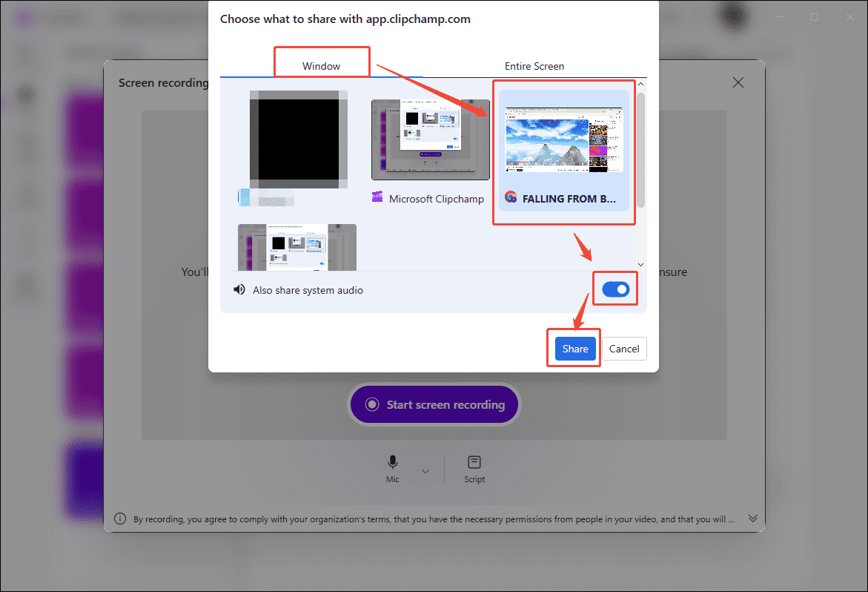Click the Chrome icon beside FALLING FROM B...

[x=511, y=197]
